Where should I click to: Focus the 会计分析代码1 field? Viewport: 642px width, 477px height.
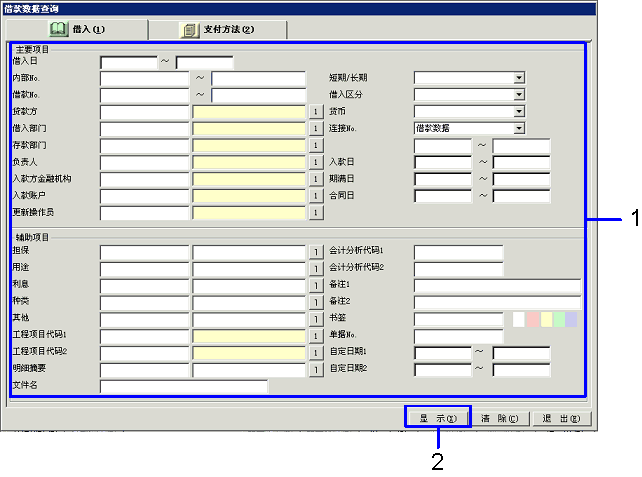click(x=459, y=252)
